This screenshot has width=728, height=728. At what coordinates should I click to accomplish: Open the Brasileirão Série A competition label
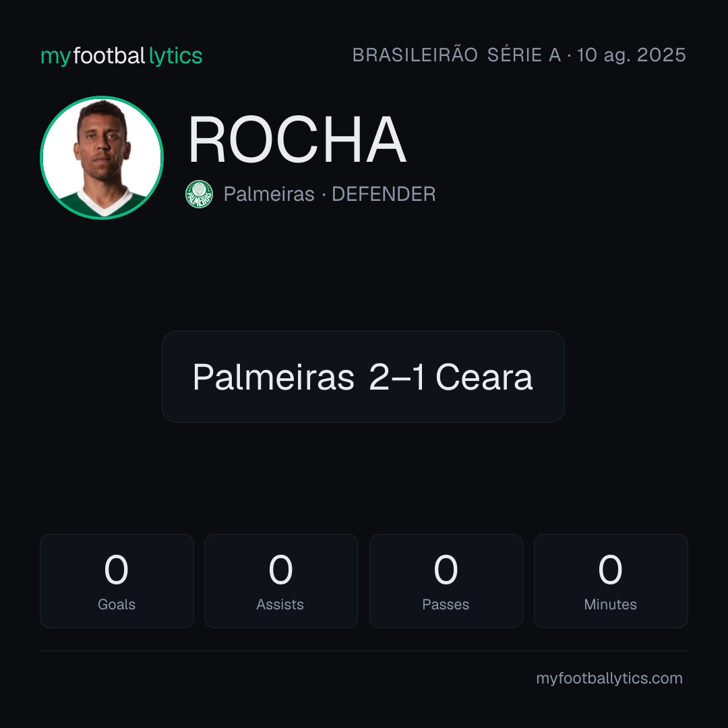pos(456,55)
